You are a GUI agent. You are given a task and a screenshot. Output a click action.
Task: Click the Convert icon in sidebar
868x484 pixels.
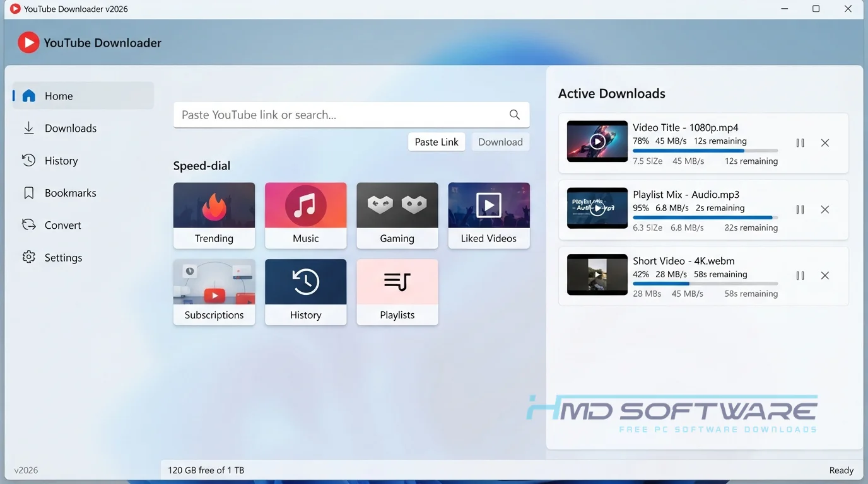29,225
